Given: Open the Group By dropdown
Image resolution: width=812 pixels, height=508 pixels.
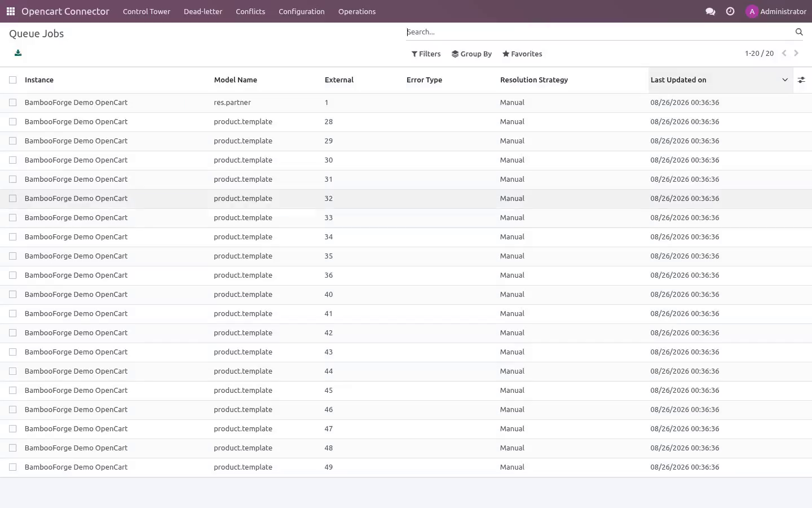Looking at the screenshot, I should point(471,54).
